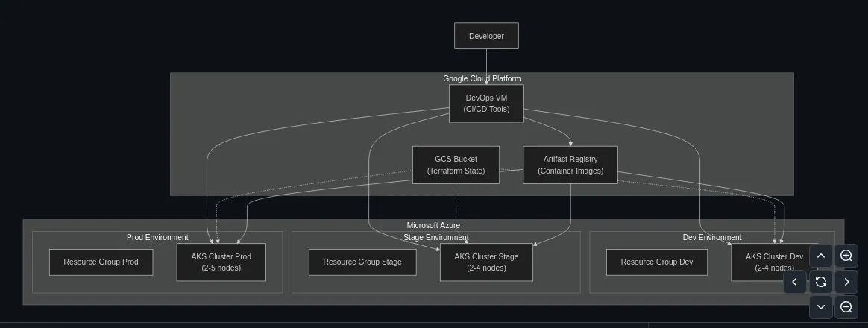
Task: Select the Developer node
Action: [x=487, y=36]
